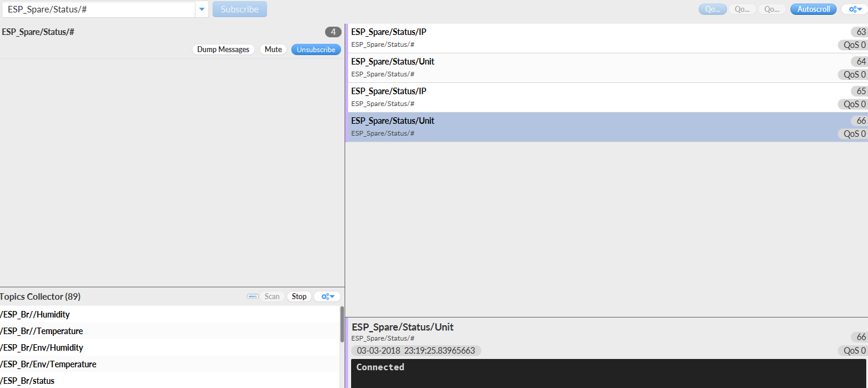Viewport: 868px width, 388px height.
Task: Click the progress indicator beside Scan
Action: [x=253, y=296]
